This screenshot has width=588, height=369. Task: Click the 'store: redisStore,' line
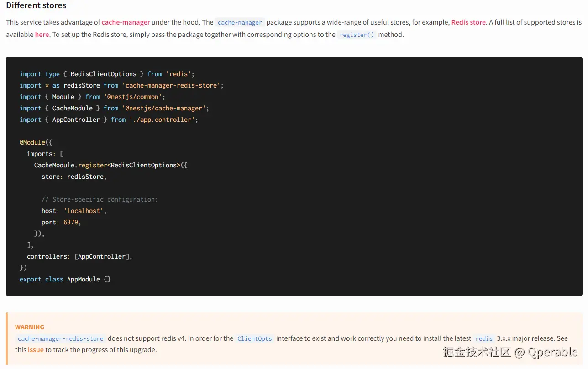[x=74, y=177]
